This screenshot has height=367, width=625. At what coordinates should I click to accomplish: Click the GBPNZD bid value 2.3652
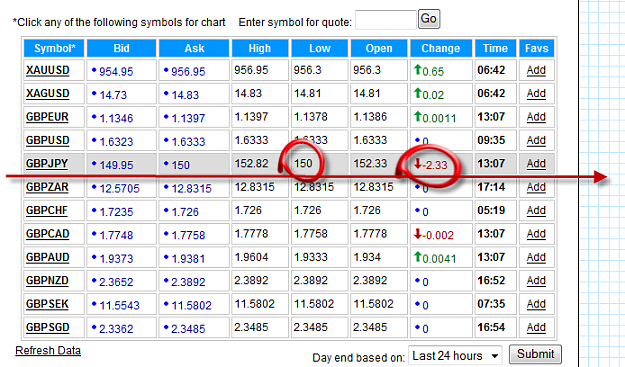point(116,282)
